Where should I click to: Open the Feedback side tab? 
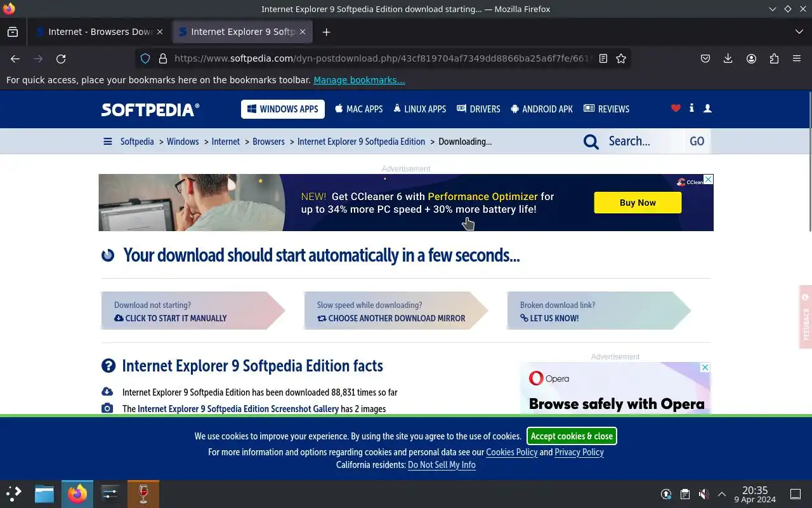[806, 317]
